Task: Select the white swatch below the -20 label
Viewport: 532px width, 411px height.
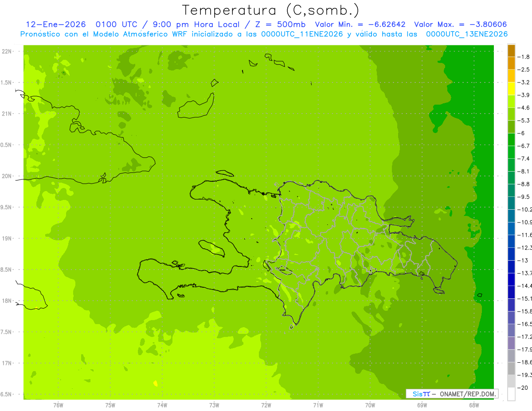Action: click(511, 394)
